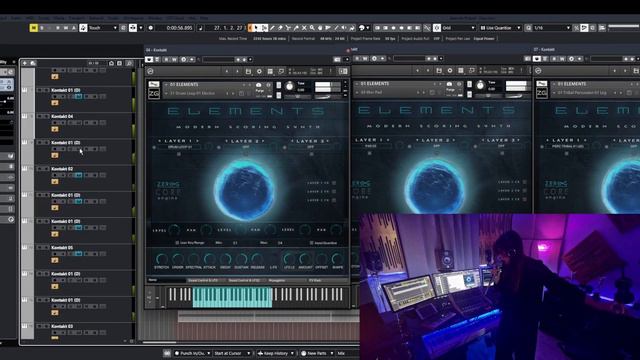Toggle the Automation follows events A button
Viewport: 640px width, 360px height.
pos(74,28)
